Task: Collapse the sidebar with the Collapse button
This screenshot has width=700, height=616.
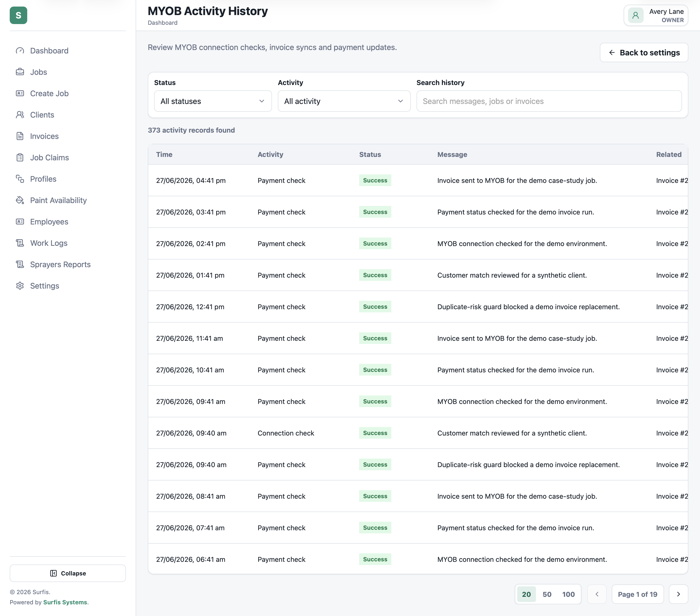Action: click(68, 573)
